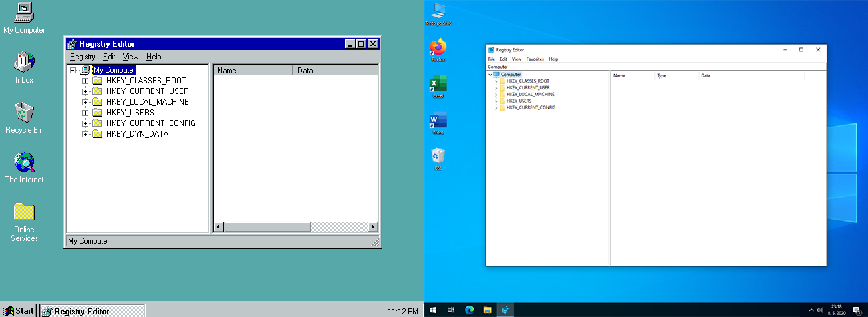Open the Inbox desktop icon
Image resolution: width=868 pixels, height=317 pixels.
tap(24, 63)
